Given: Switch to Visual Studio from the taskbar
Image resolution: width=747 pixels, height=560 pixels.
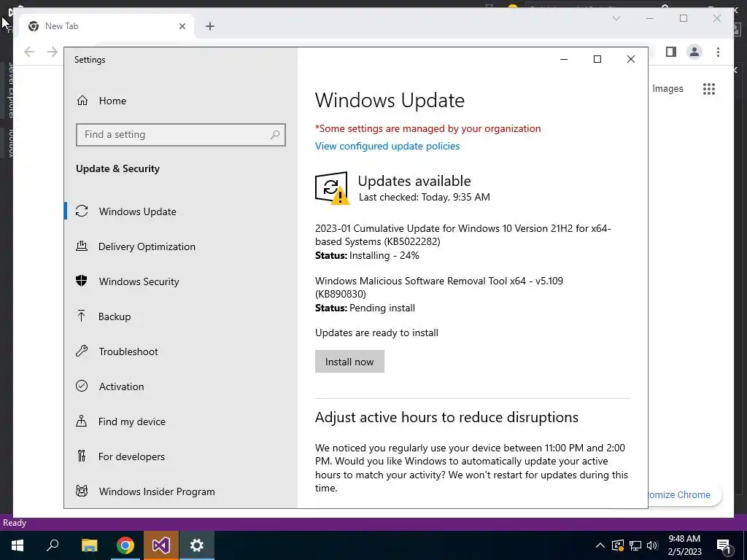Looking at the screenshot, I should coord(161,545).
